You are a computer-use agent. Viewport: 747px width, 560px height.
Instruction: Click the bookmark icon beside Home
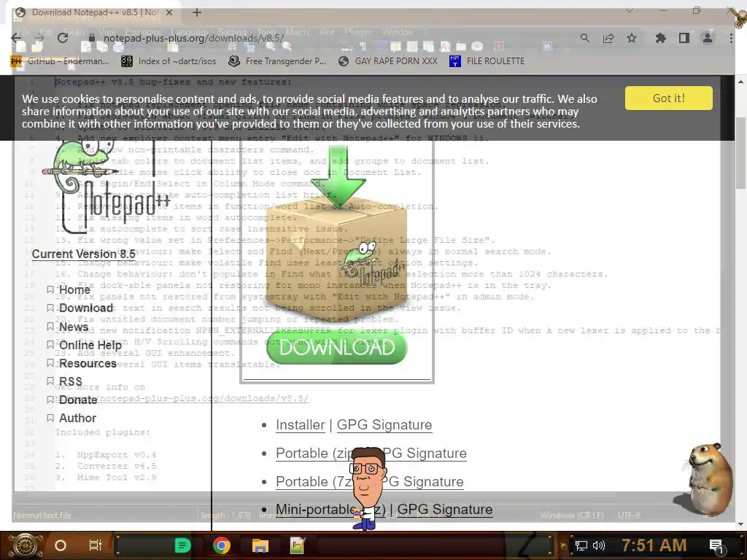coord(50,289)
